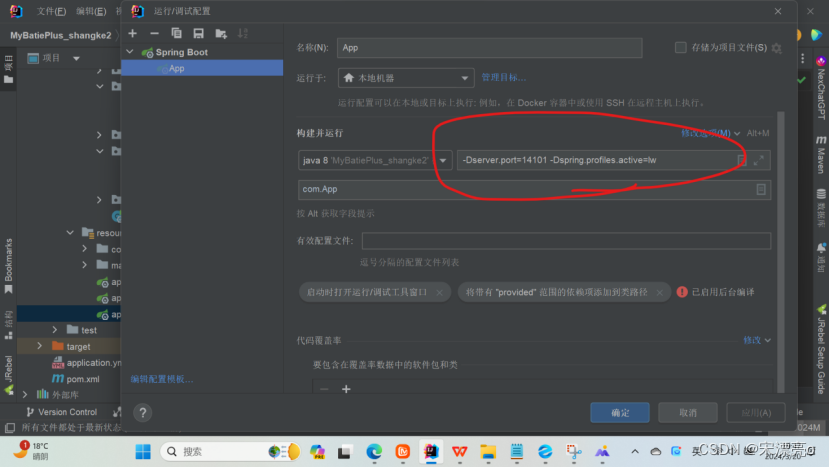Add a new run configuration with the plus icon
830x467 pixels.
coord(132,33)
